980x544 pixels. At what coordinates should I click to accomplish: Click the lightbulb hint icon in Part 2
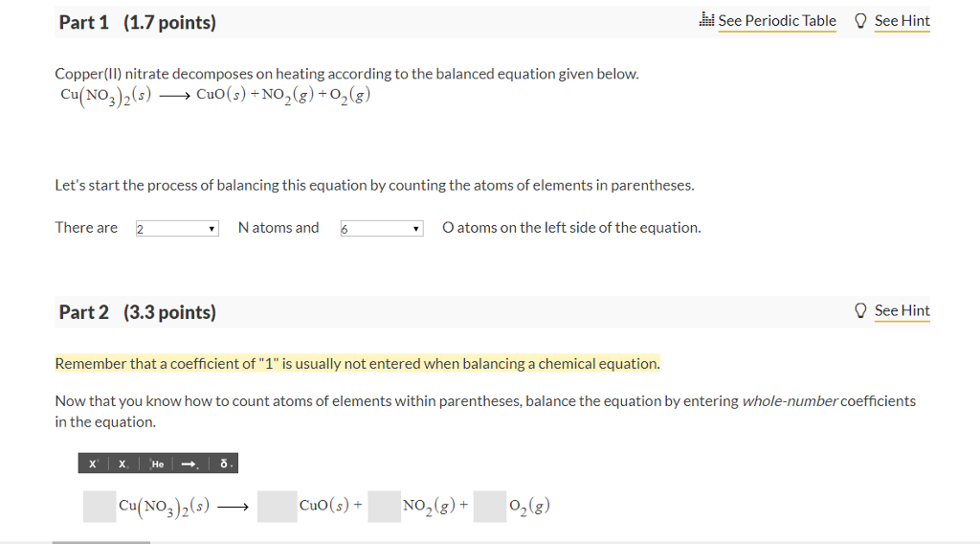pyautogui.click(x=860, y=310)
